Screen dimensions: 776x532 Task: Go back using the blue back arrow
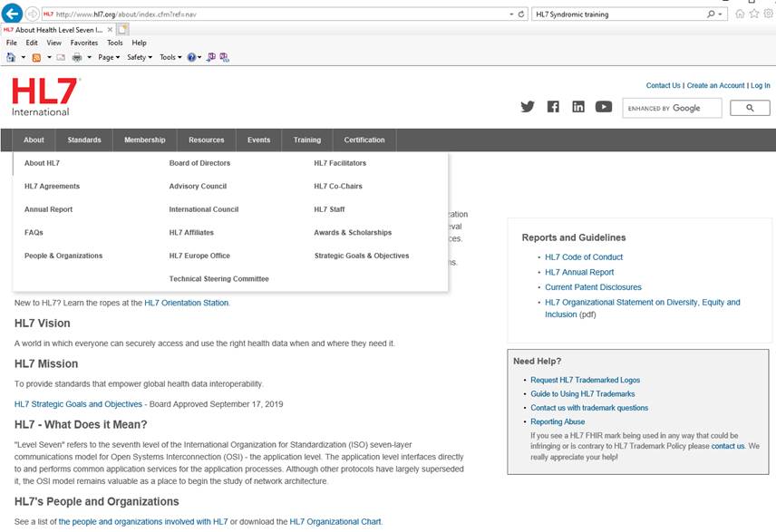(x=12, y=14)
